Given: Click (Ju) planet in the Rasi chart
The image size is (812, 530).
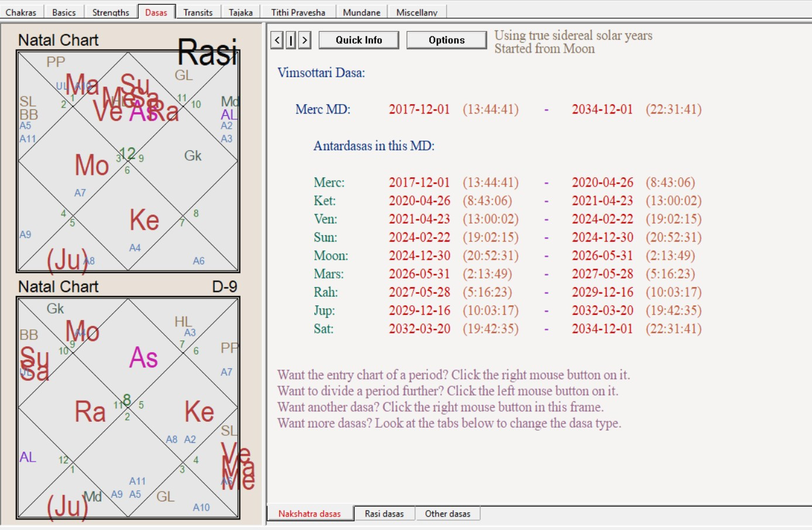Looking at the screenshot, I should (x=67, y=260).
